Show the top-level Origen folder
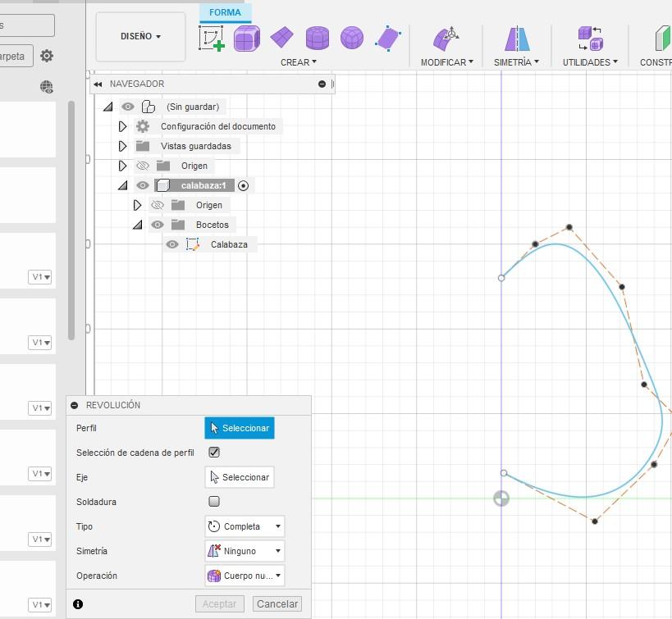The width and height of the screenshot is (672, 619). pos(142,166)
